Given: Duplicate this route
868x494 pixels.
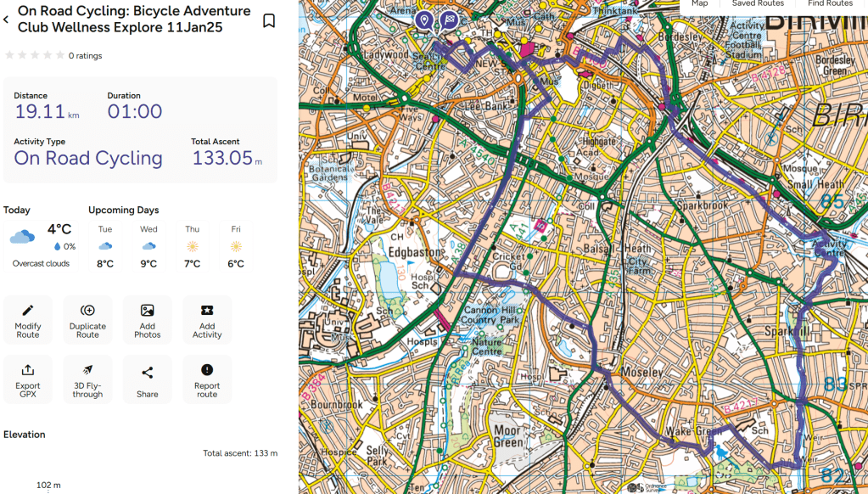Looking at the screenshot, I should click(87, 320).
